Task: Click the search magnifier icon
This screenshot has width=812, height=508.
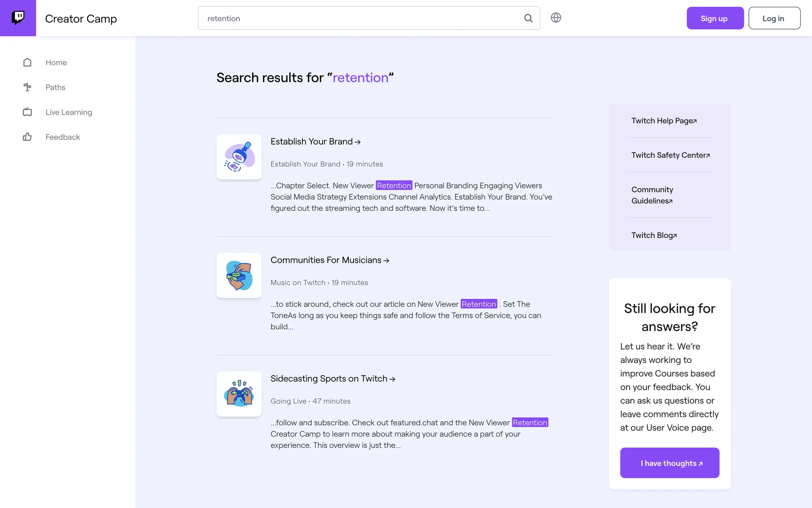Action: pyautogui.click(x=528, y=18)
